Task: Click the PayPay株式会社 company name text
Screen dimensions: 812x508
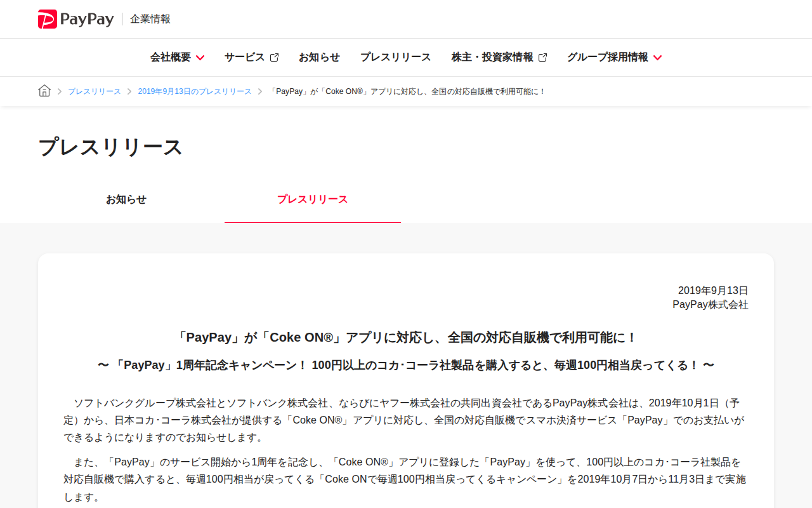Action: (710, 305)
